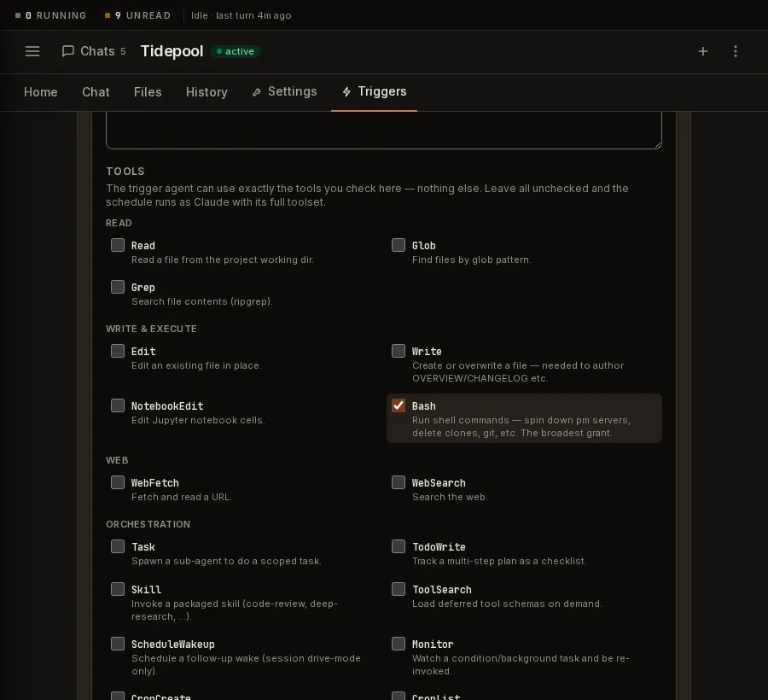Viewport: 768px width, 700px height.
Task: Click the 'Idle · last turn 4m ago' status text
Action: coord(241,15)
